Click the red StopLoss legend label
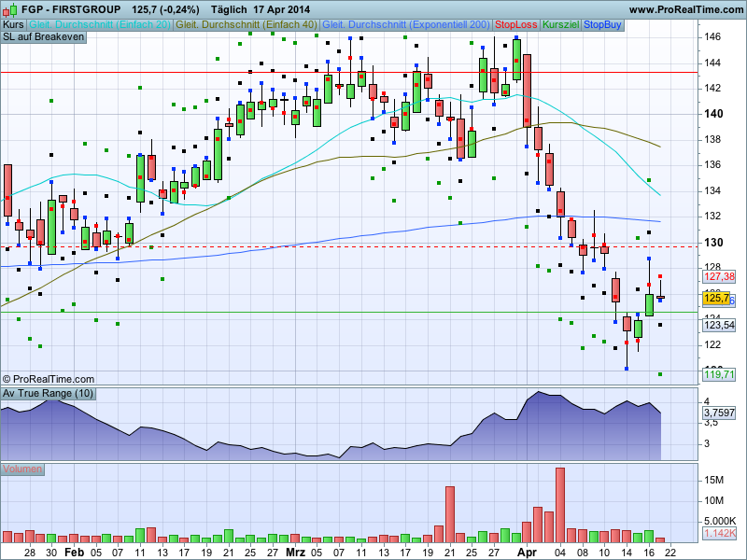Viewport: 747px width, 560px height. (x=516, y=23)
